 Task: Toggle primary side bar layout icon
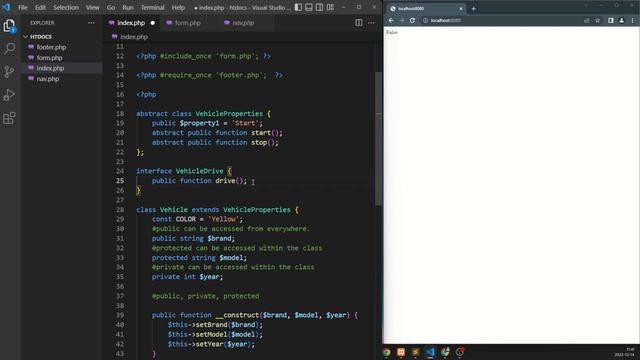(298, 7)
